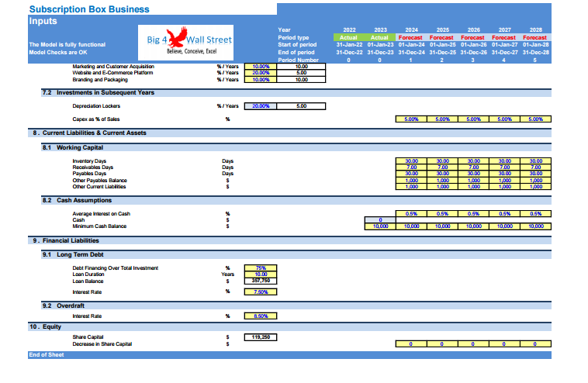Select the 9. Financial Liabilities header
This screenshot has height=383, width=588.
[289, 240]
